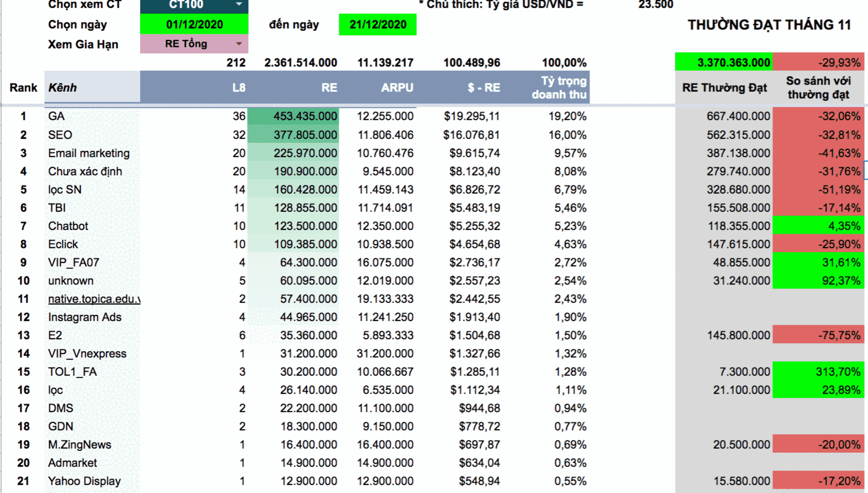
Task: Click the So sánh với thưởng đạt header
Action: pyautogui.click(x=819, y=88)
